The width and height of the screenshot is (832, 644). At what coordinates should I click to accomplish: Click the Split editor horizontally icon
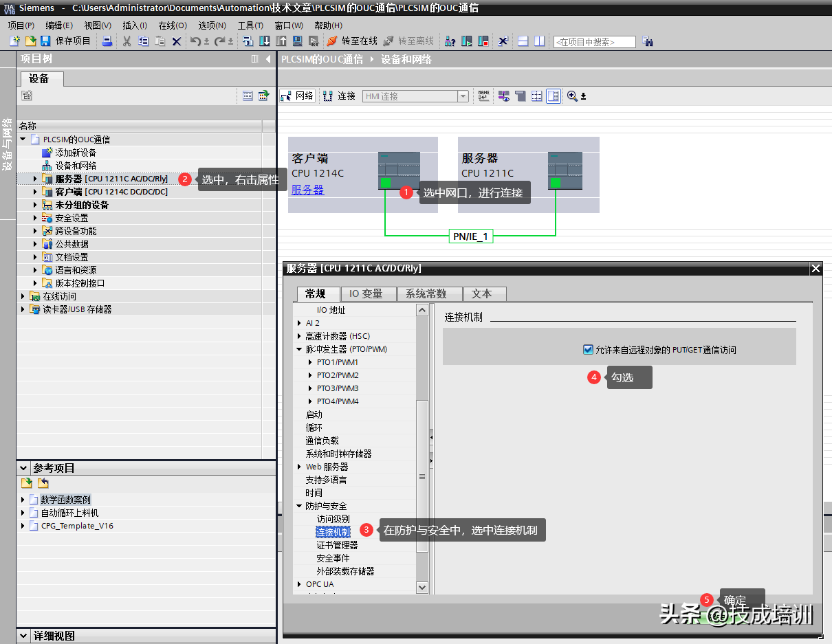523,41
